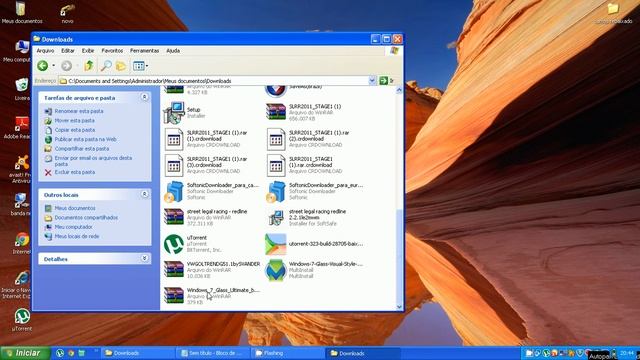Open the Iniciar start button
The height and width of the screenshot is (360, 640).
(x=25, y=353)
